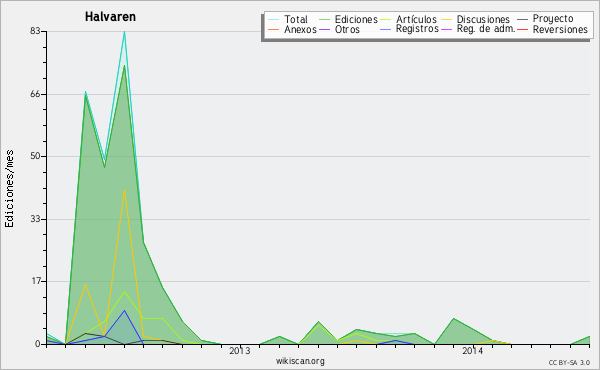Image resolution: width=600 pixels, height=370 pixels.
Task: Click the yellow Discusiones line swatch
Action: (446, 19)
